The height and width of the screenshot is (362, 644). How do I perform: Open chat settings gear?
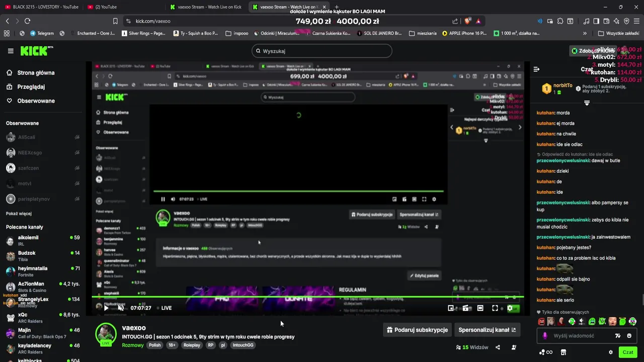click(x=611, y=352)
